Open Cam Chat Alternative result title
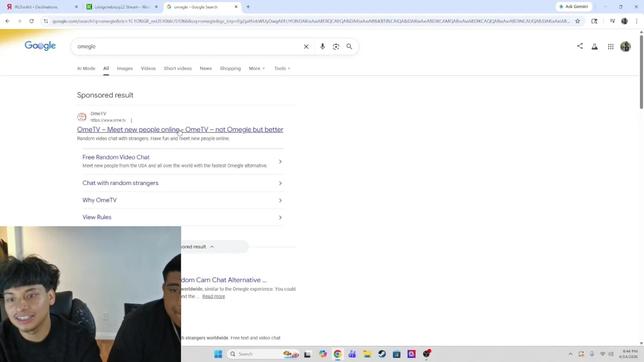The image size is (644, 362). coord(224,280)
